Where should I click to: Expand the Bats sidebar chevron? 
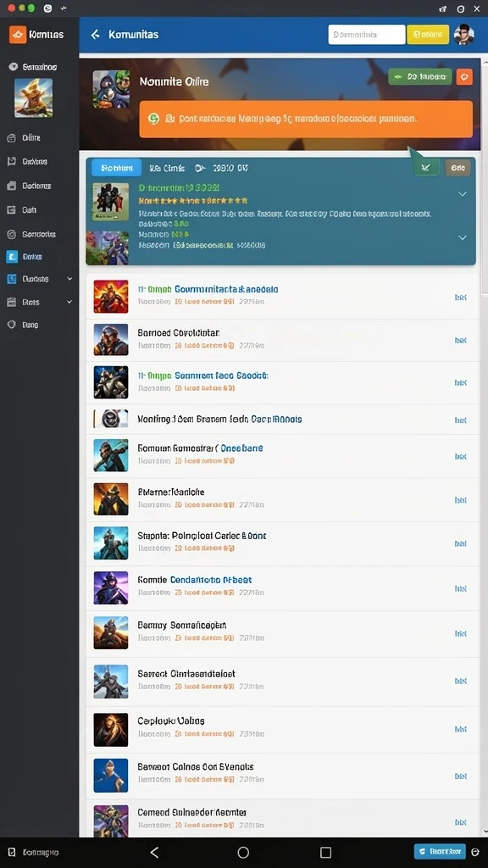click(69, 302)
